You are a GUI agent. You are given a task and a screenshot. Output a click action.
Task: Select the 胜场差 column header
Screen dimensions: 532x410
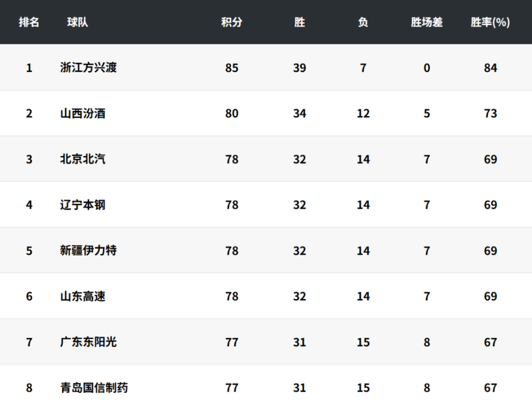pos(427,22)
